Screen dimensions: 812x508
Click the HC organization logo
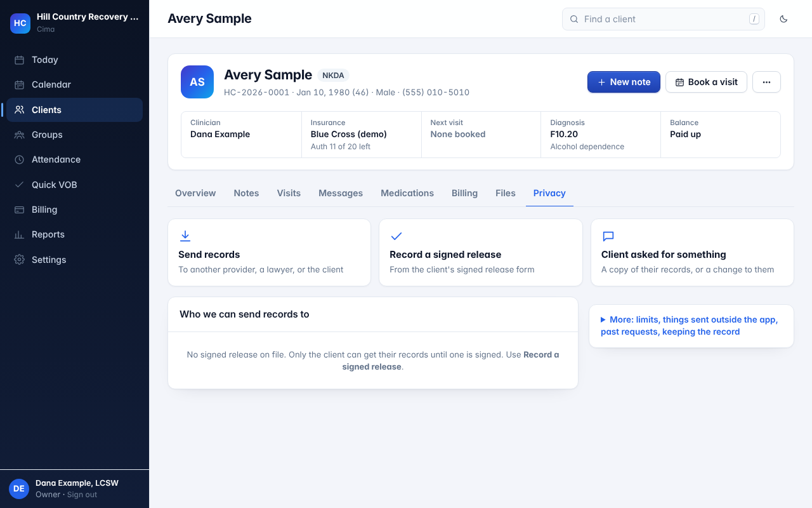(x=20, y=23)
